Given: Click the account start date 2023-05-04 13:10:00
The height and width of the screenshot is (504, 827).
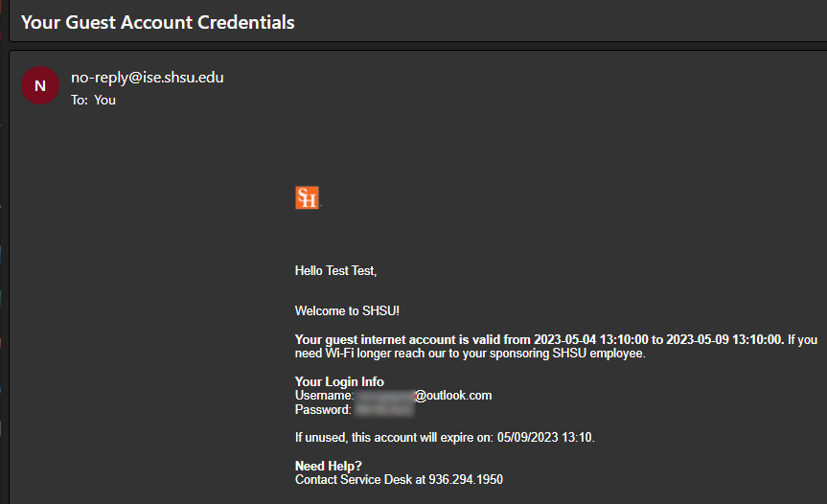Looking at the screenshot, I should 591,339.
